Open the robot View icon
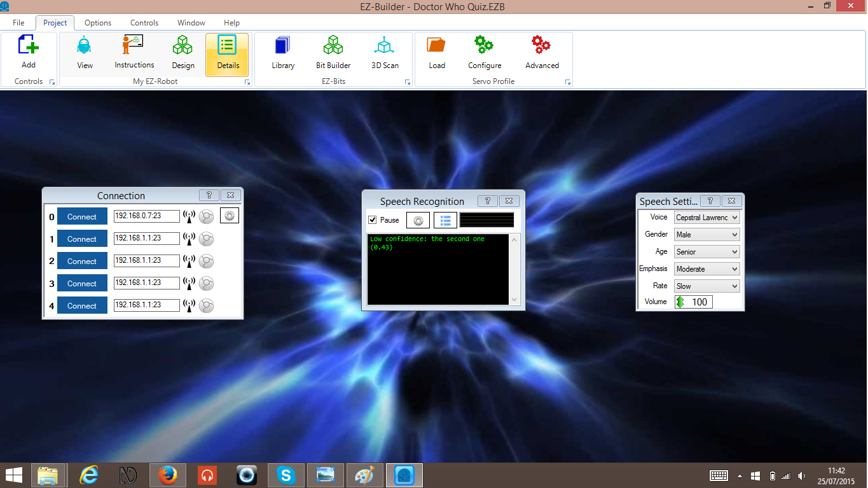Image resolution: width=868 pixels, height=488 pixels. [x=85, y=46]
